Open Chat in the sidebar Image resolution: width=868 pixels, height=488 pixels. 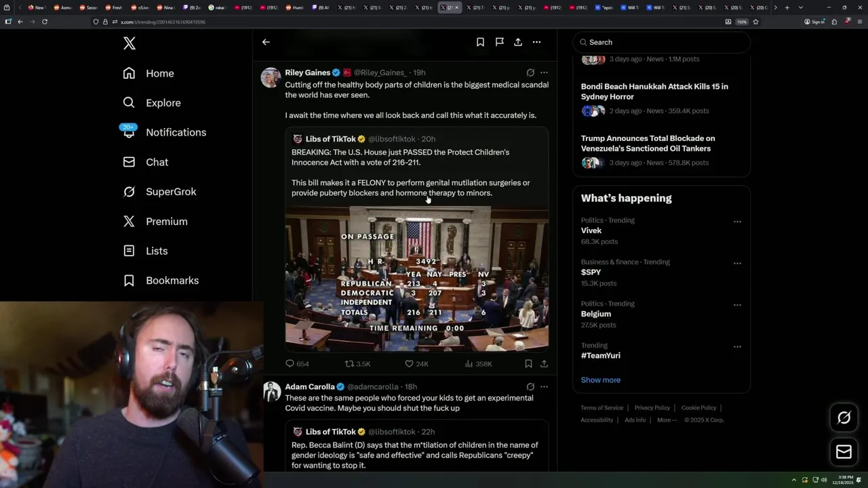tap(146, 162)
